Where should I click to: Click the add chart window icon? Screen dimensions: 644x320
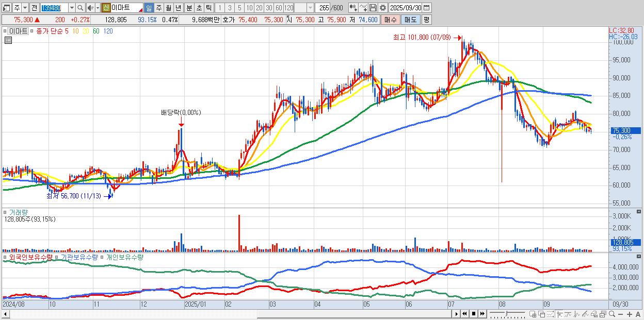point(533,314)
